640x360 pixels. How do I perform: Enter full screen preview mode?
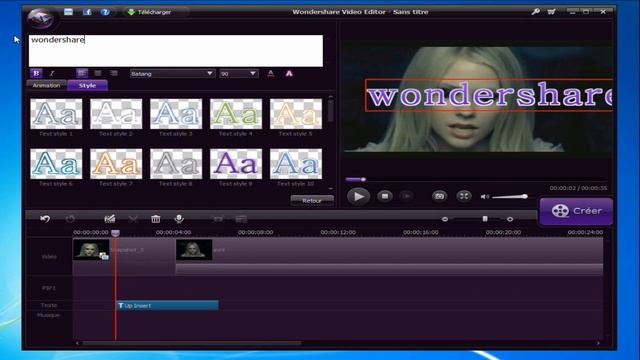[464, 196]
